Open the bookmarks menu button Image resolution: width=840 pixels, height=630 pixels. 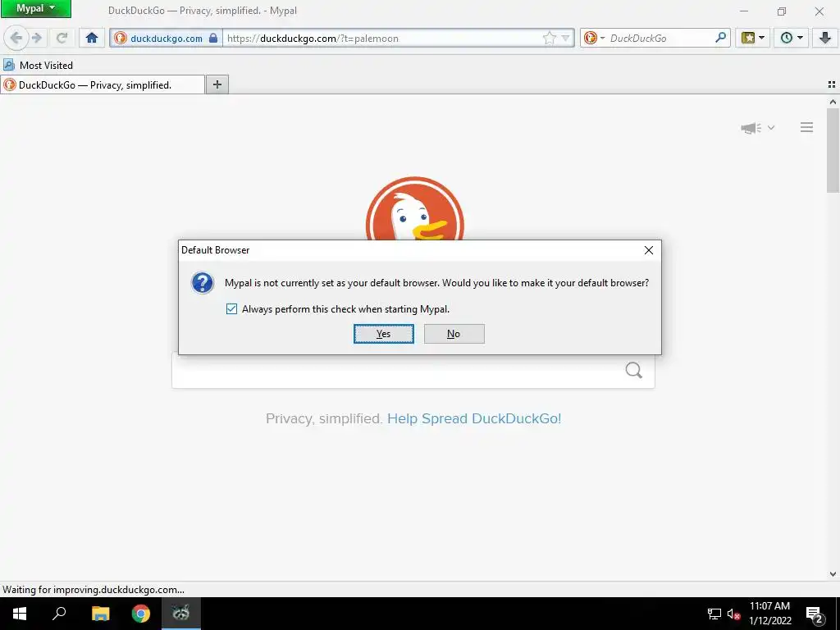748,38
